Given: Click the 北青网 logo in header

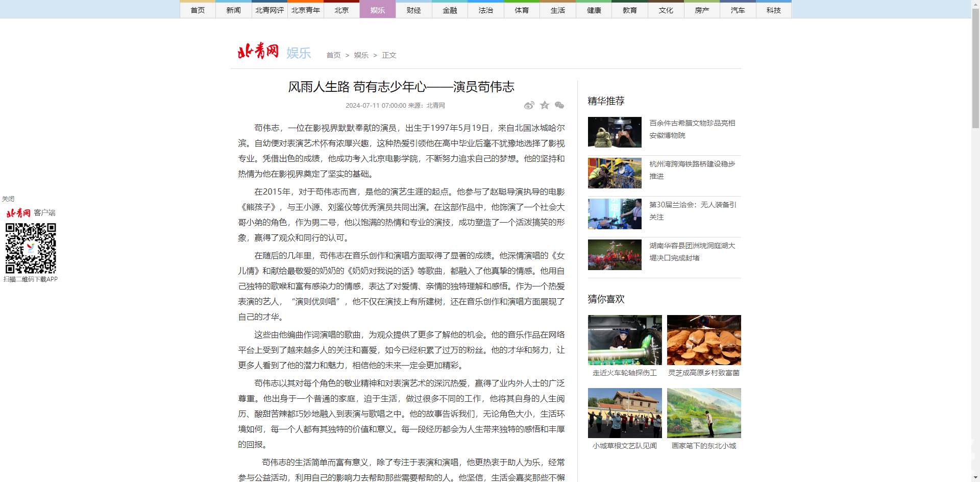Looking at the screenshot, I should tap(258, 52).
